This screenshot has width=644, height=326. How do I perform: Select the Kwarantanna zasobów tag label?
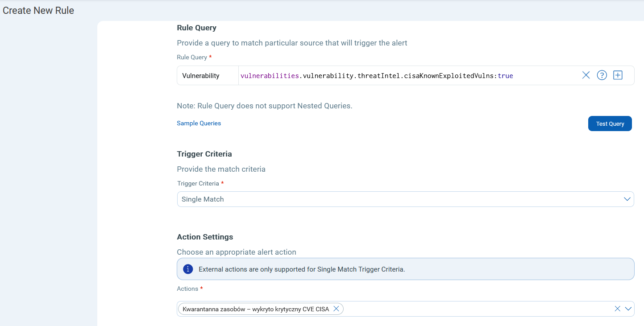coord(255,309)
